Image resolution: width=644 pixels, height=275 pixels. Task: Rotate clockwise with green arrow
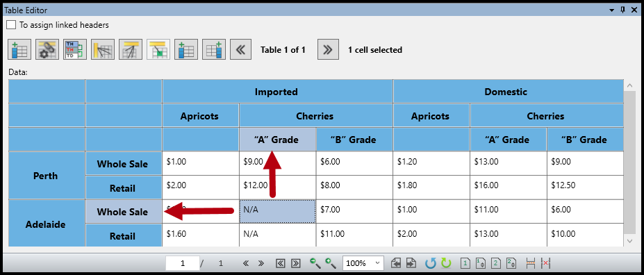point(446,263)
